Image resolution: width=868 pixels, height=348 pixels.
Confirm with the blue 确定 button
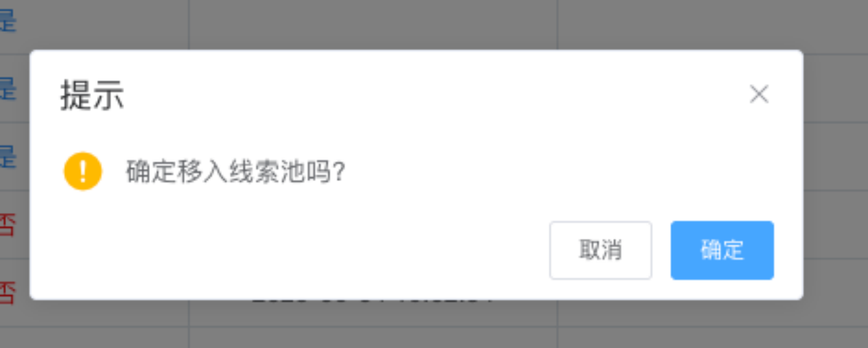pos(722,250)
